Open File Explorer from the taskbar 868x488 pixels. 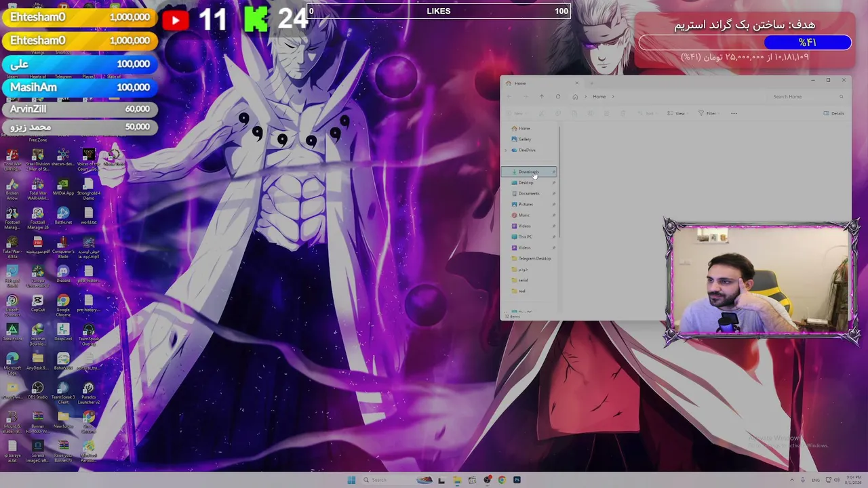coord(457,480)
